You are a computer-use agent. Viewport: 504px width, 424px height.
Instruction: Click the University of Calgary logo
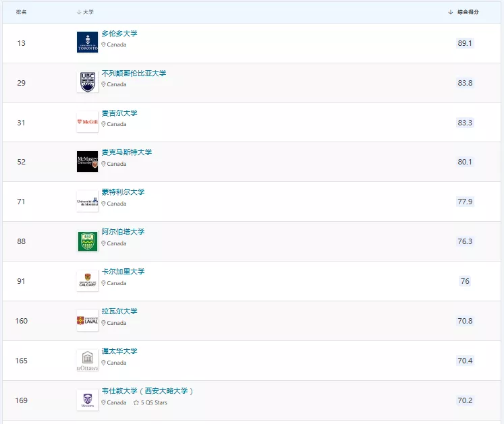pos(88,280)
